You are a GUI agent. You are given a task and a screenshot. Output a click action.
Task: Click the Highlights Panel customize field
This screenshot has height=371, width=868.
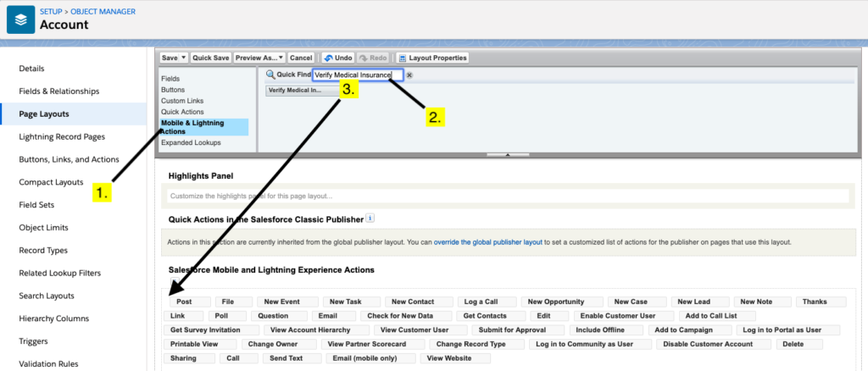508,196
